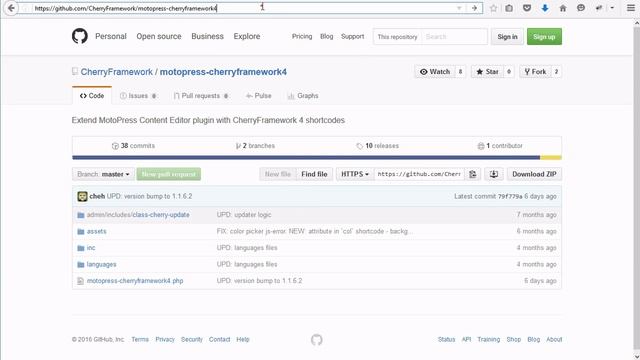Viewport: 640px width, 360px height.
Task: Go to the Pricing page
Action: point(302,36)
